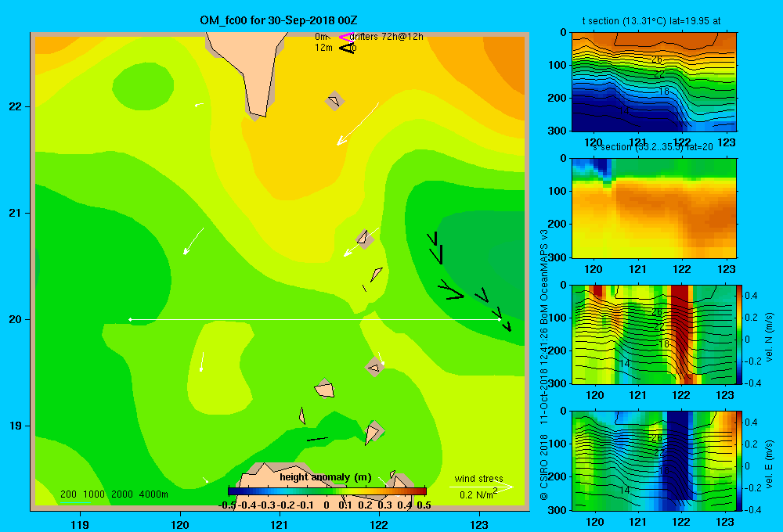The image size is (783, 532).
Task: Click the '14' contour label in temperature section
Action: click(x=624, y=111)
